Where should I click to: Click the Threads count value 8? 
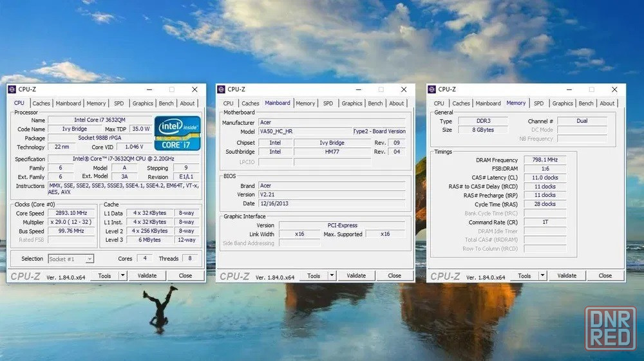pos(190,259)
